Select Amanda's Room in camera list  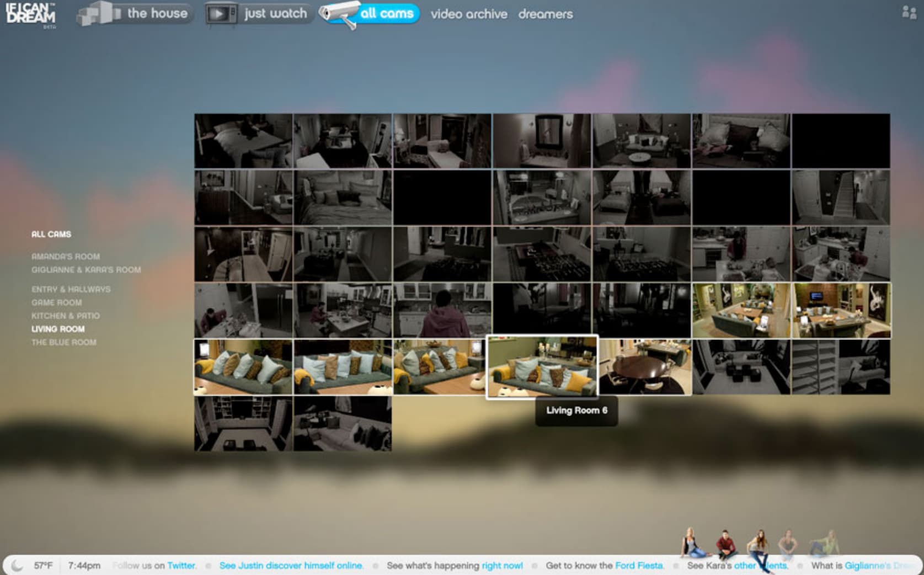click(x=66, y=257)
